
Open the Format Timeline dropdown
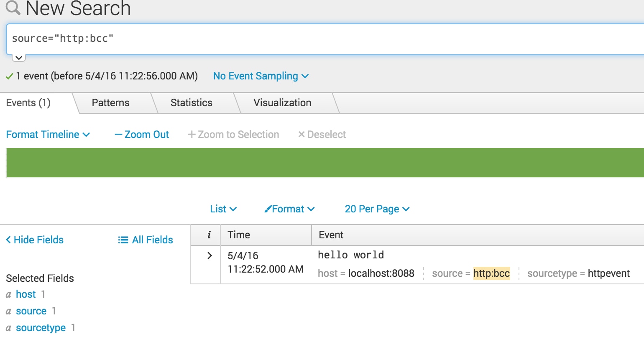(48, 135)
